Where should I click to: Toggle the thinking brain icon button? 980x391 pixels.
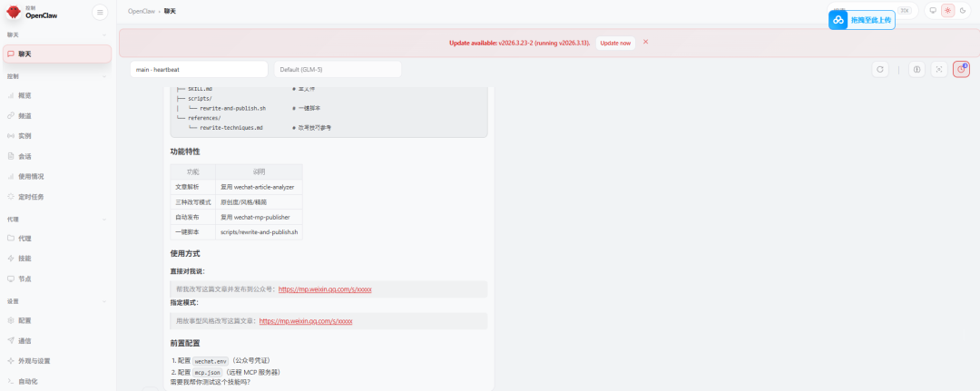[916, 69]
